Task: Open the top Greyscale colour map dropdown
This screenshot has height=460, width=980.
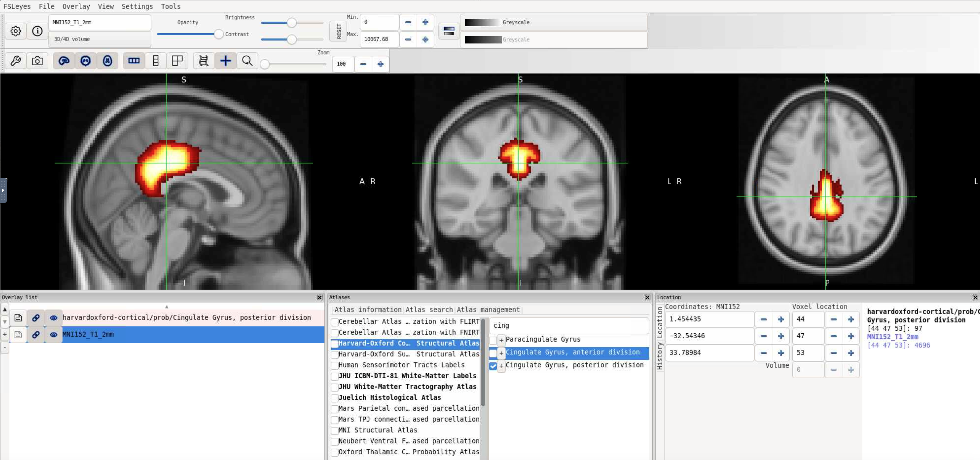Action: point(554,22)
